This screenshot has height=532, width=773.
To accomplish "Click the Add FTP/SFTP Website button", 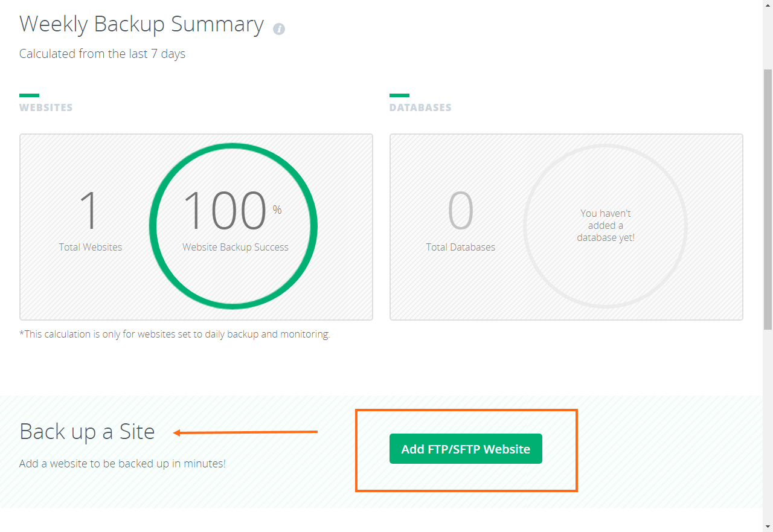I will 465,449.
